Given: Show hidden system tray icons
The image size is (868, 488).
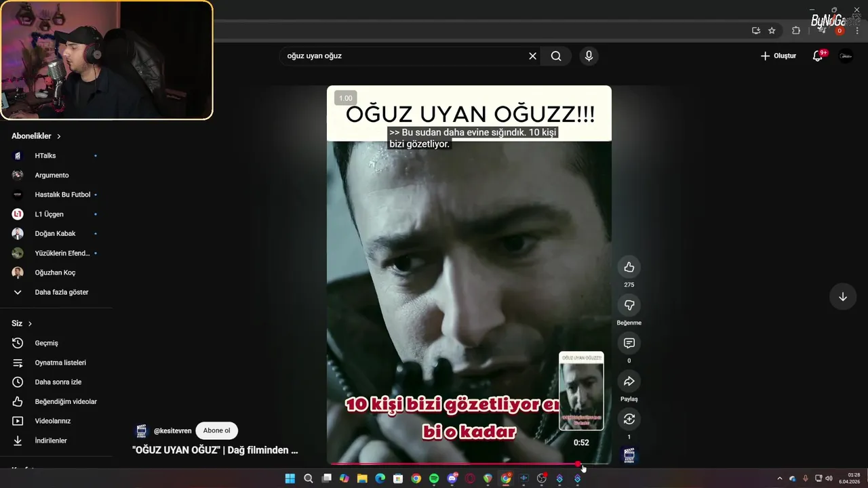Looking at the screenshot, I should 779,479.
